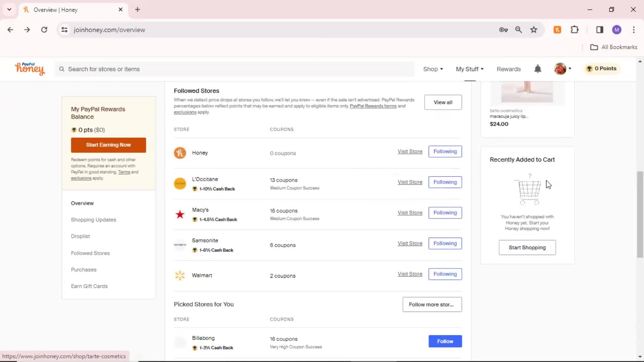This screenshot has height=362, width=644.
Task: Click the address bar URL
Action: (x=109, y=30)
